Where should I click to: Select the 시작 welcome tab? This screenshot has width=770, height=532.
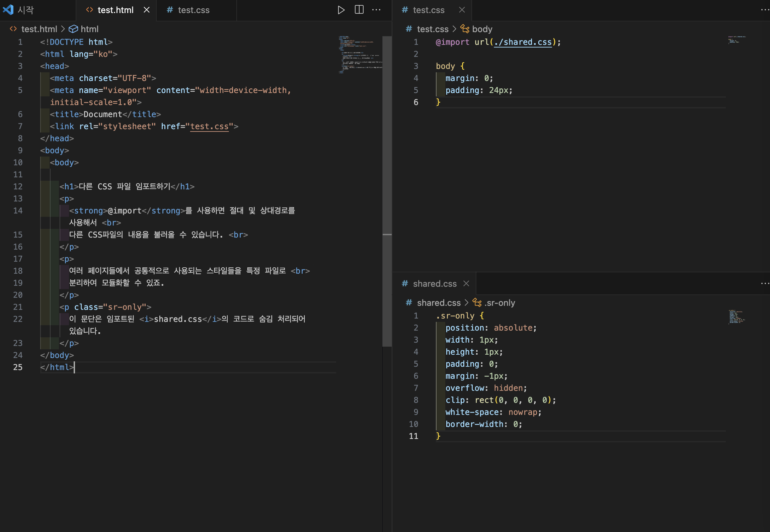point(25,10)
